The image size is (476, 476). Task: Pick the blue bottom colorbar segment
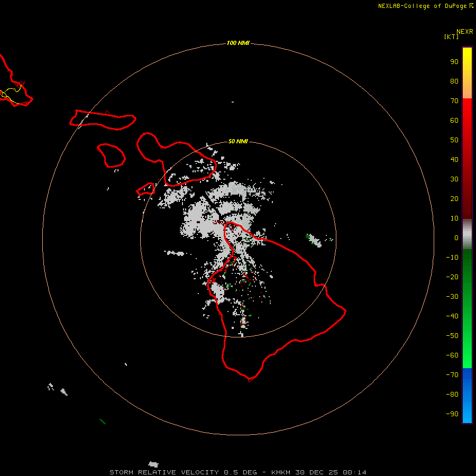point(467,396)
